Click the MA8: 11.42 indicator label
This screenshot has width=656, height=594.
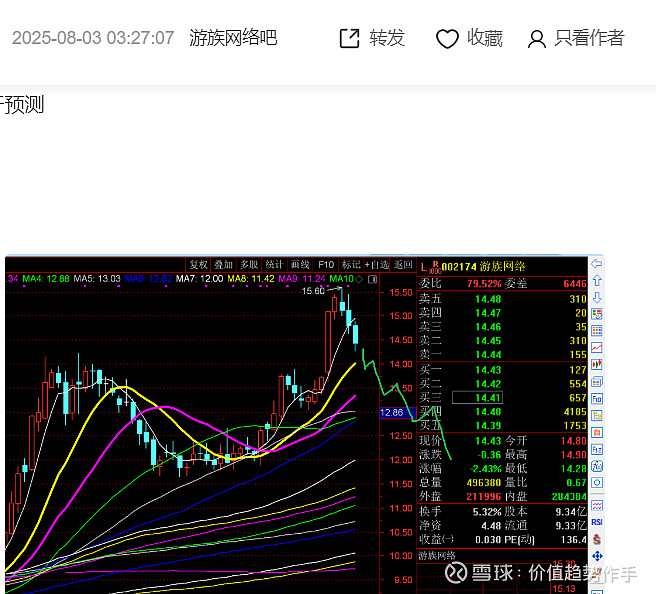(251, 279)
